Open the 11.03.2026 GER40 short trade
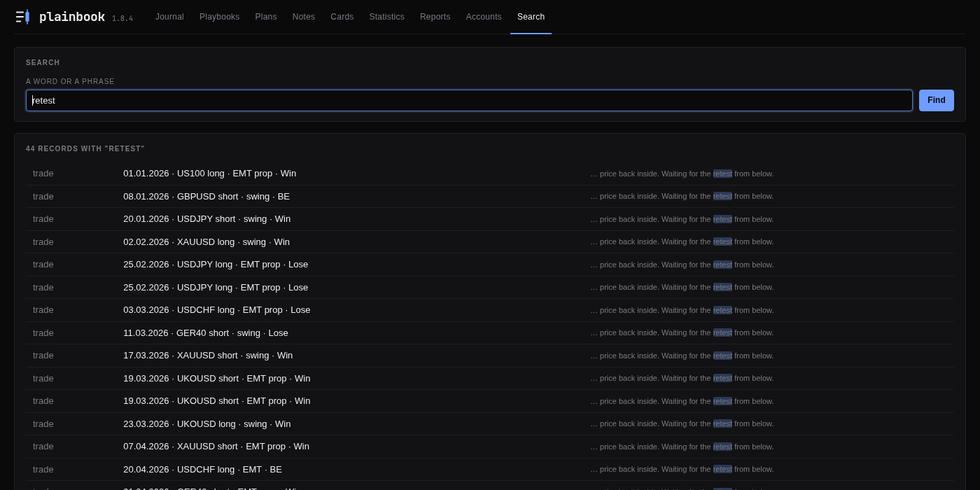The image size is (980, 490). 206,332
